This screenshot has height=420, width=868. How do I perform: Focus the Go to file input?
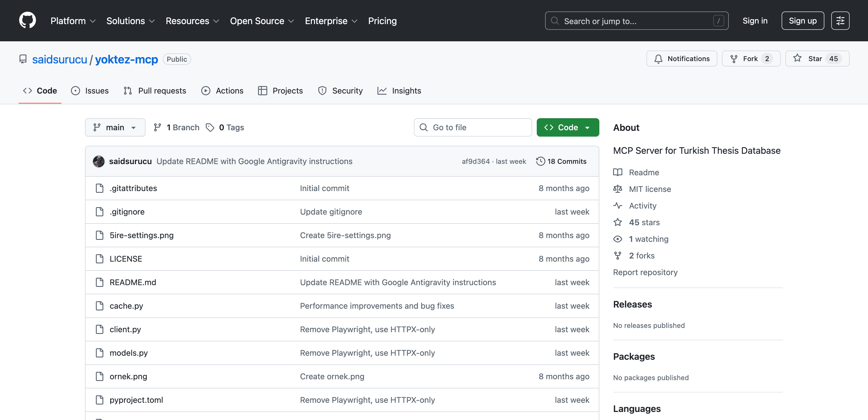472,127
